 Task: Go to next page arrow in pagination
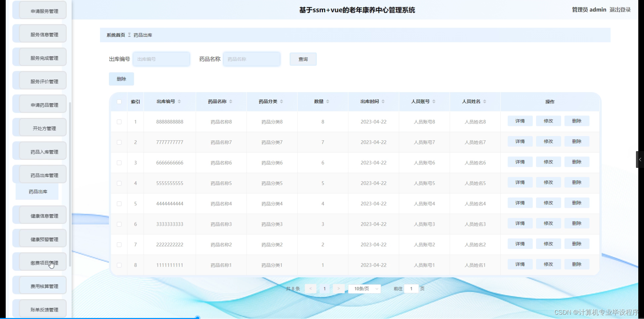(x=338, y=288)
